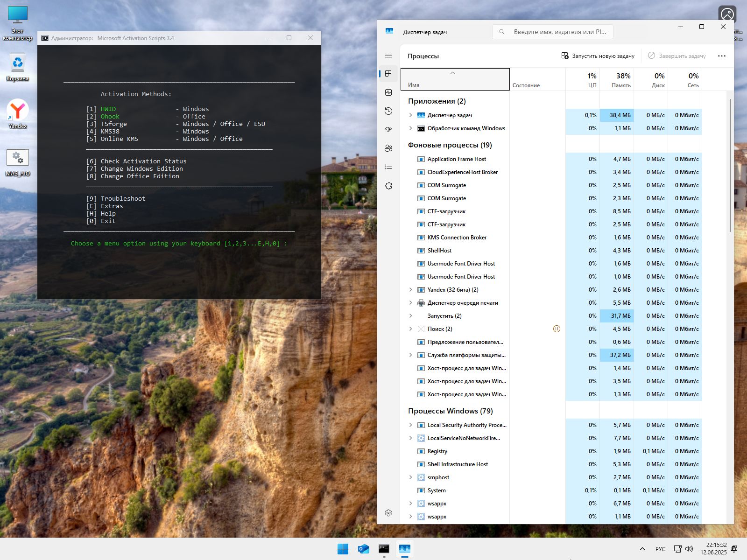Switch to Task Manager taskbar icon
Image resolution: width=747 pixels, height=560 pixels.
tap(404, 549)
